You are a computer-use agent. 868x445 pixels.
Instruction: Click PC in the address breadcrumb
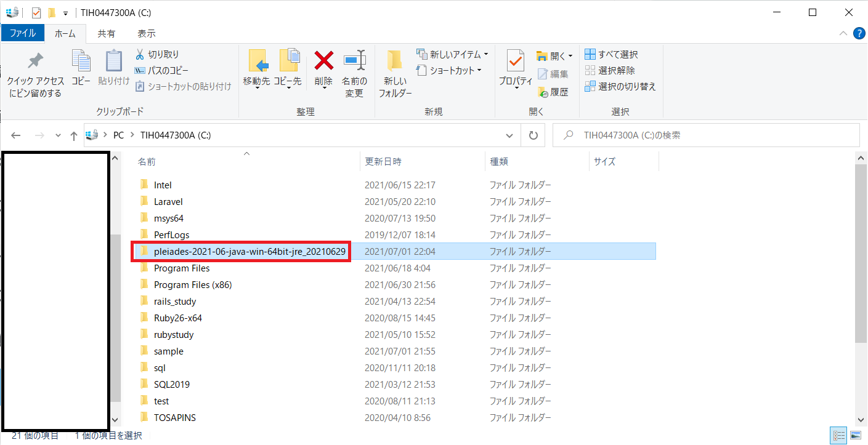pos(118,135)
